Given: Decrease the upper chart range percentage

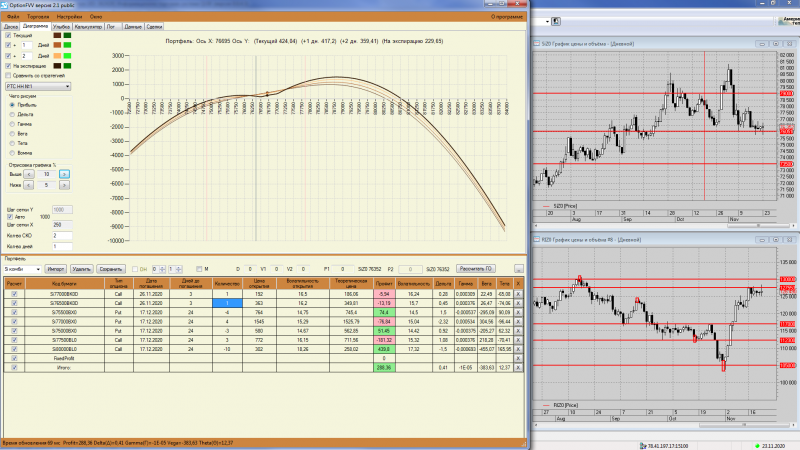Looking at the screenshot, I should click(29, 174).
